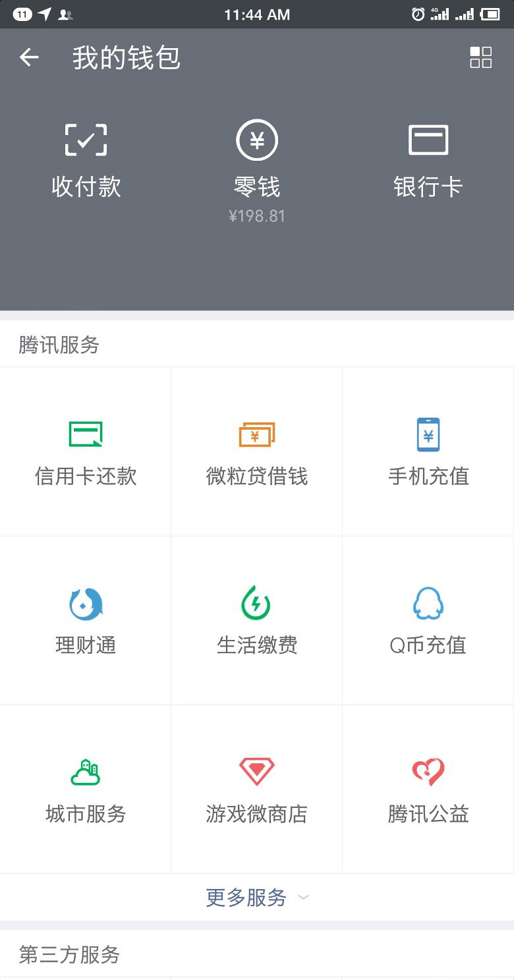
Task: Expand 更多服务 chevron arrow
Action: click(x=303, y=898)
